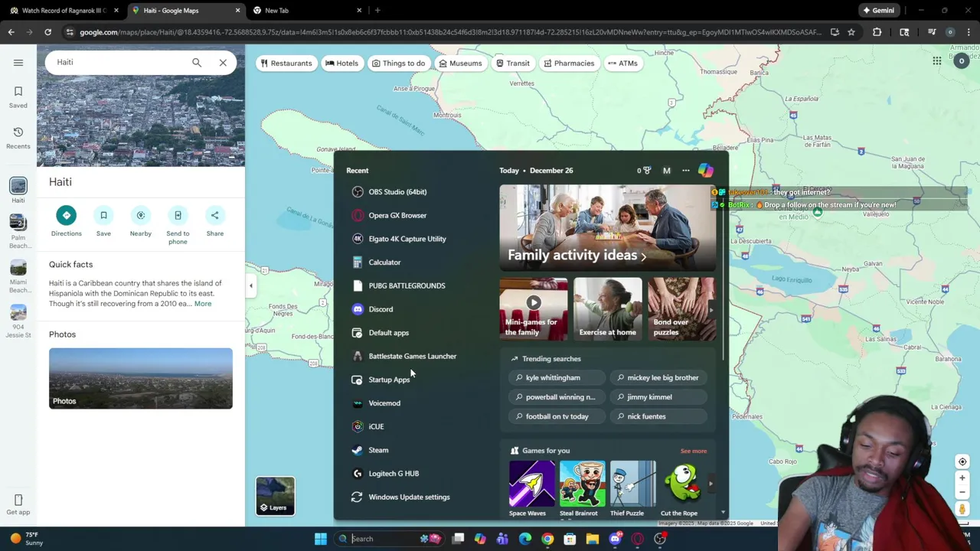
Task: Save Haiti to a list
Action: point(103,221)
